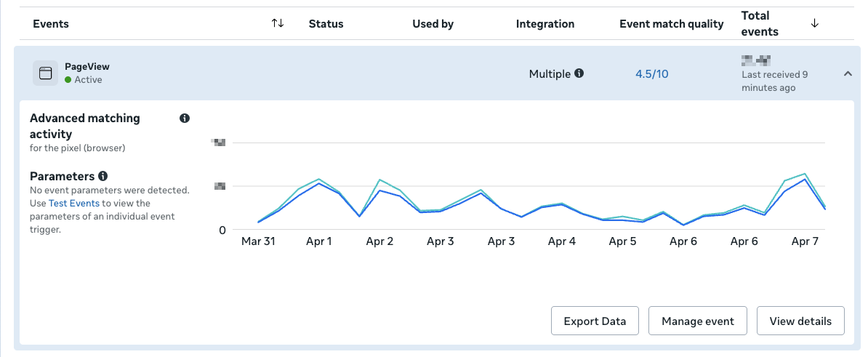Image resolution: width=868 pixels, height=357 pixels.
Task: Sort by Total events down arrow
Action: coord(814,23)
